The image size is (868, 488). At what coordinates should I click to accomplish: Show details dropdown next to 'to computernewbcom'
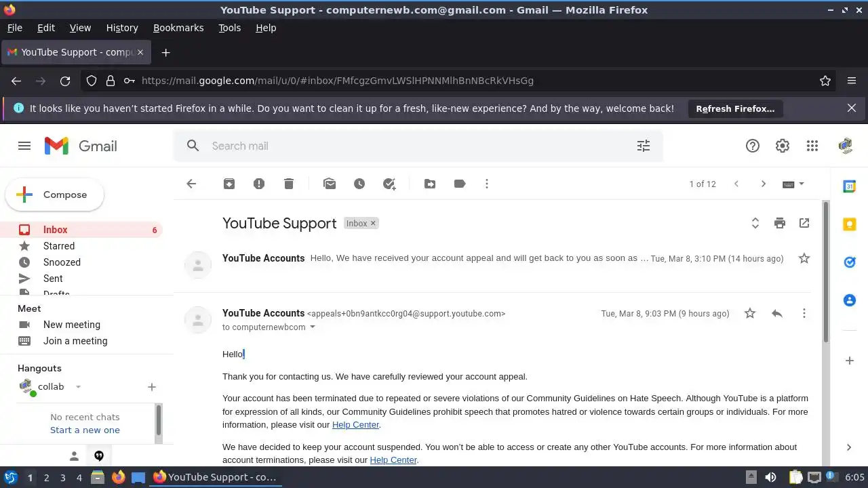(313, 327)
